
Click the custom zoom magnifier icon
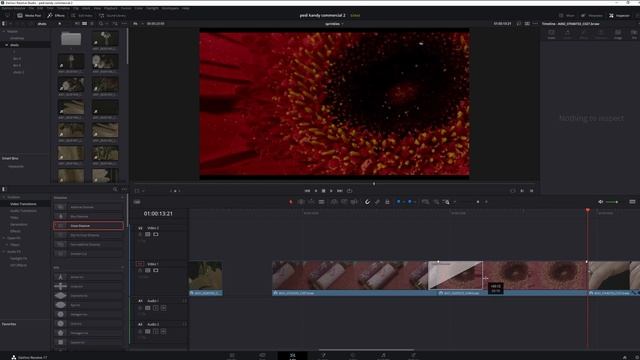click(447, 202)
